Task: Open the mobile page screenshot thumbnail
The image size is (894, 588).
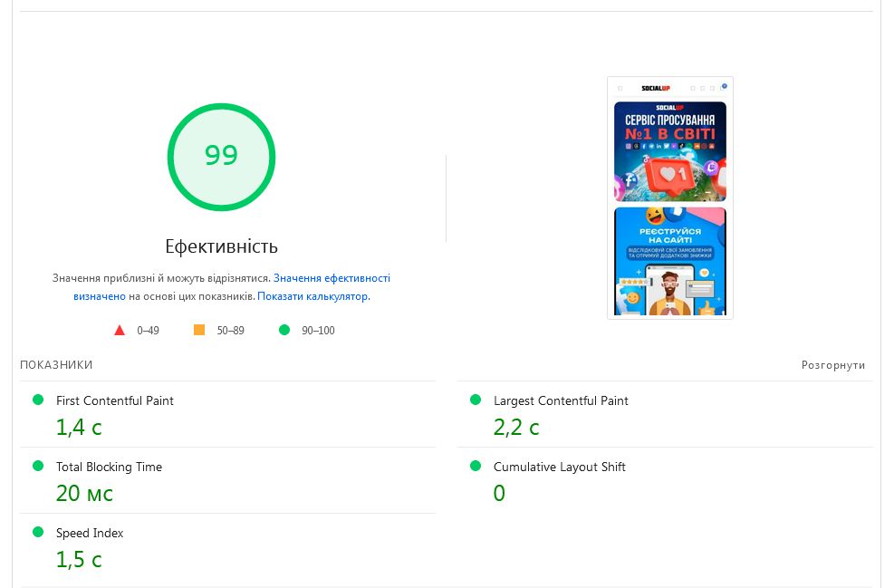Action: click(x=669, y=198)
